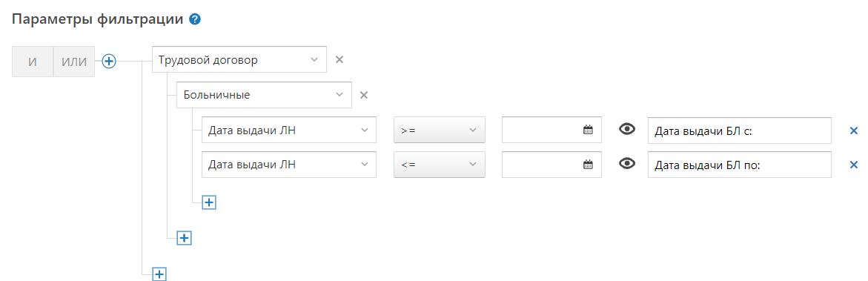
Task: Toggle visibility of 'Дата выдачи БЛ с:' parameter
Action: coord(626,129)
